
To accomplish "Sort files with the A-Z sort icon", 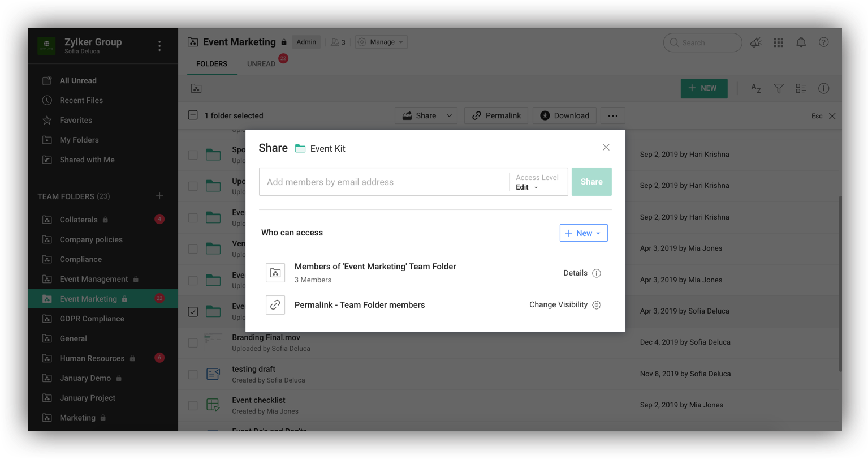I will point(755,88).
